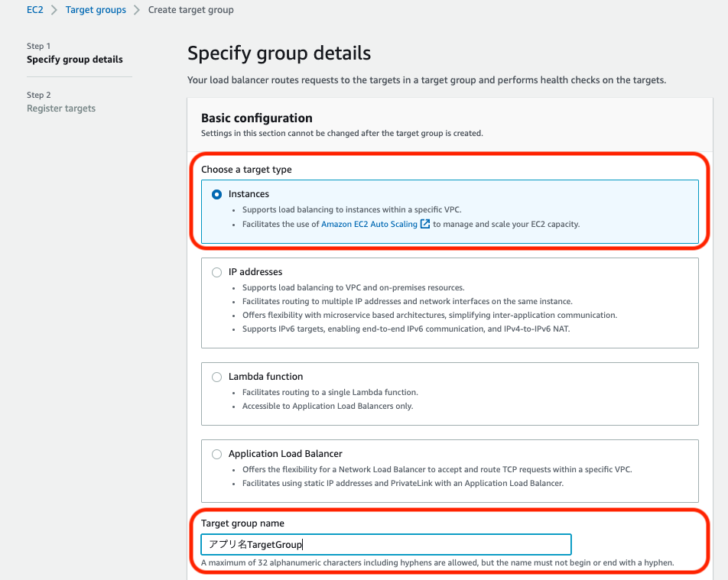The width and height of the screenshot is (728, 580).
Task: Click the 'Accessible to Application Load Balancers only' text
Action: [327, 407]
